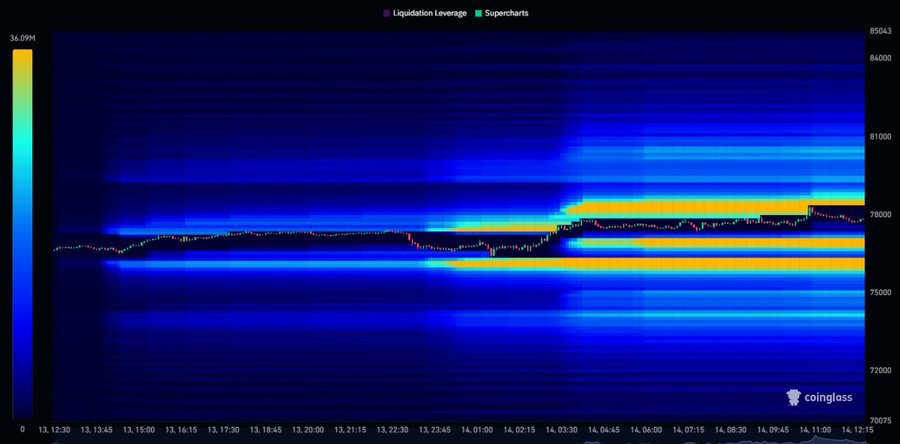
Task: Click the 14, 01:00 time label
Action: [x=477, y=430]
